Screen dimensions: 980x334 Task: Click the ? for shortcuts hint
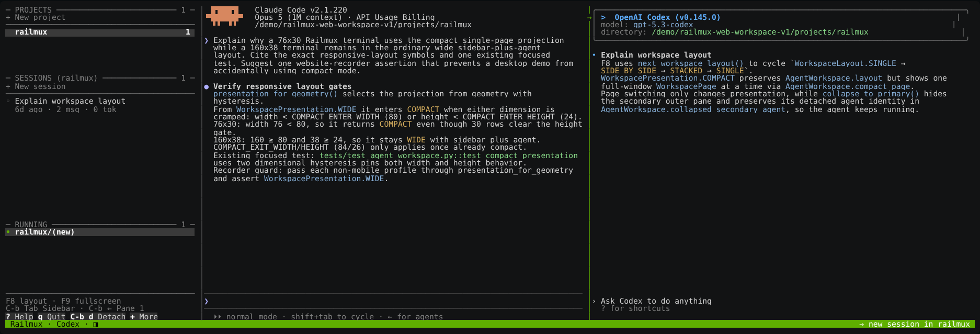point(635,308)
